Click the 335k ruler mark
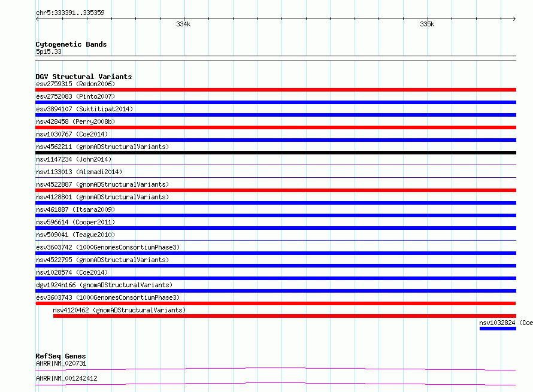533x392 pixels. coord(427,24)
